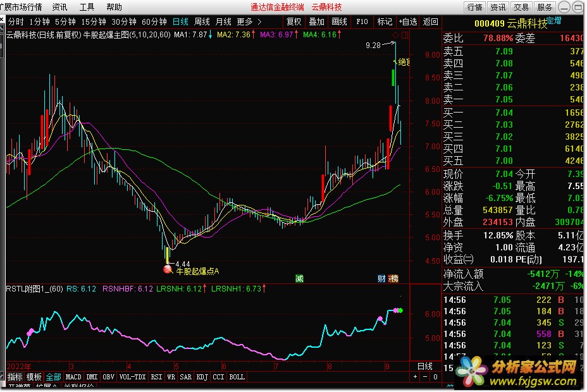Switch sub-chart to KDJ indicator
Screen dimensions: 587x392
(202, 377)
